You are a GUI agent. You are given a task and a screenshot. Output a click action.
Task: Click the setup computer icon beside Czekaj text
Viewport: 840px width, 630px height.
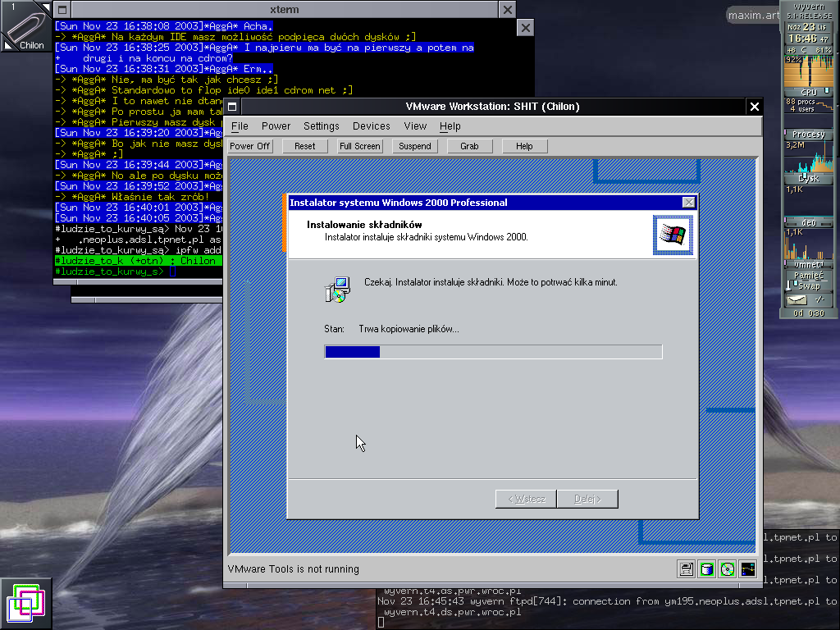click(x=336, y=290)
